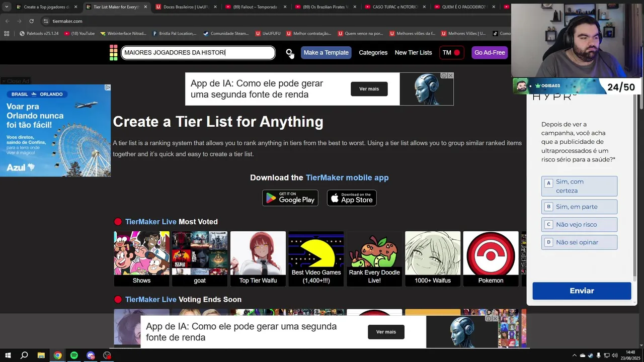Close the bottom banner ad X icon
The height and width of the screenshot is (362, 644).
pos(495,318)
